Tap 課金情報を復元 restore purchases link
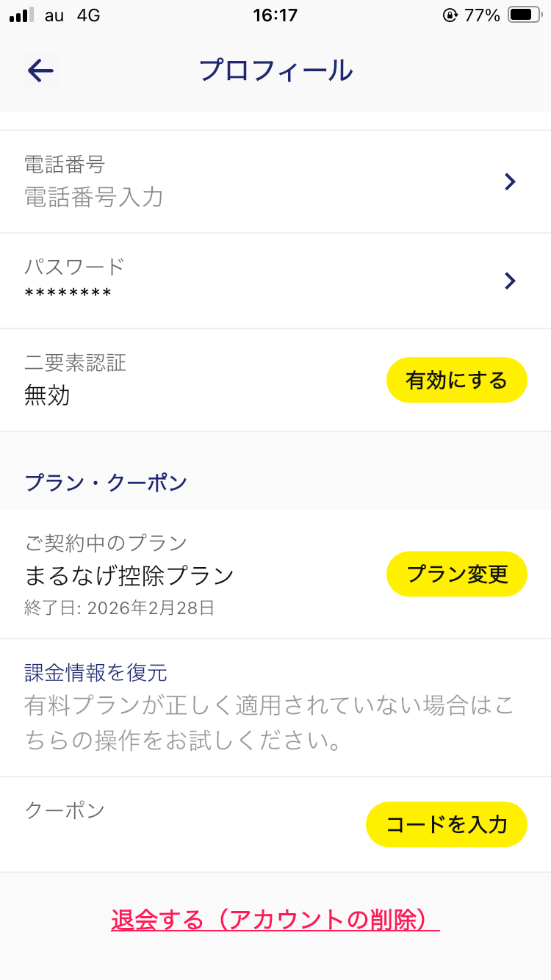The width and height of the screenshot is (551, 980). click(x=96, y=672)
